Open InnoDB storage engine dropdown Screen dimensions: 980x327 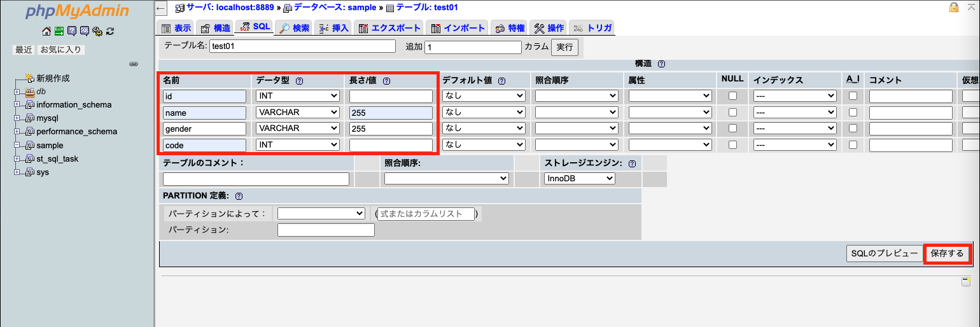580,179
